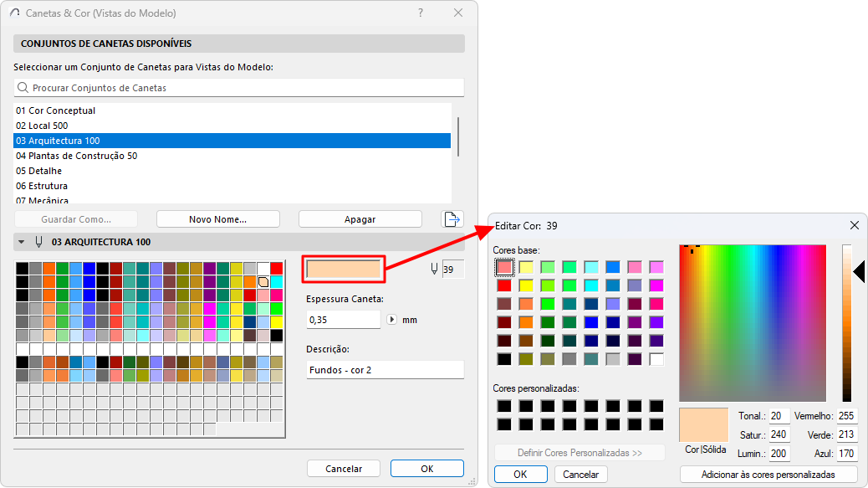Delete the pen set with Apagar
The width and height of the screenshot is (868, 488).
click(x=360, y=218)
